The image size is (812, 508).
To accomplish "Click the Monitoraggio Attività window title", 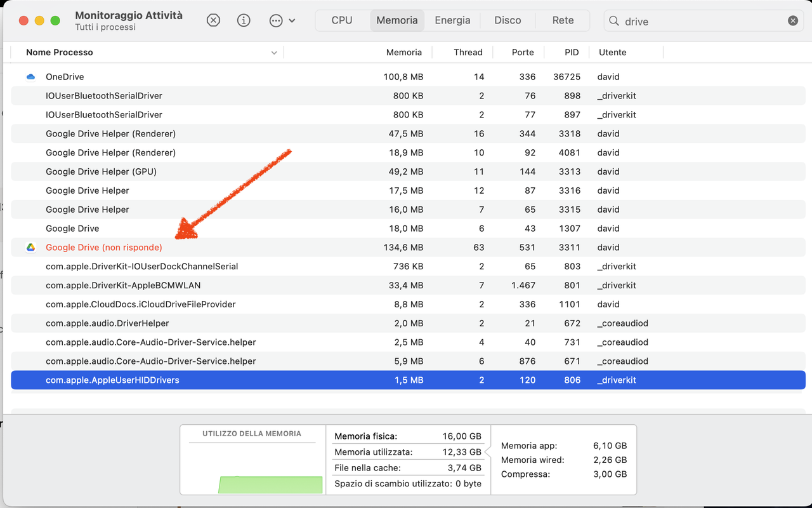I will pyautogui.click(x=129, y=15).
